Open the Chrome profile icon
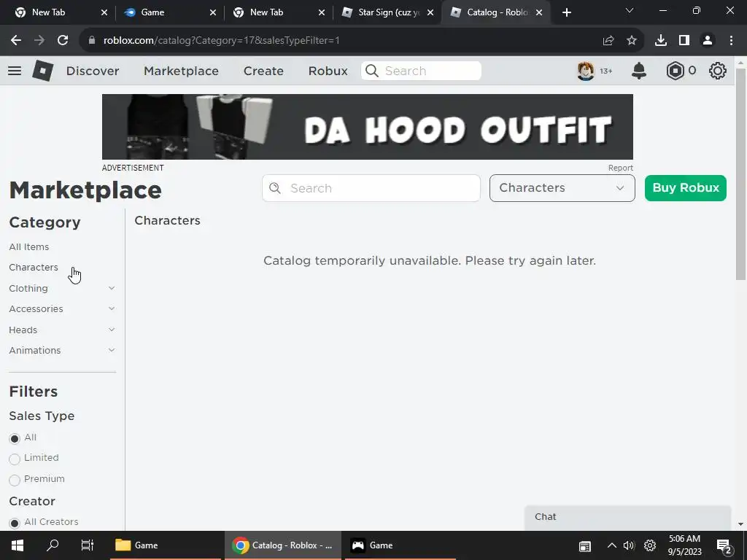Viewport: 747px width, 560px height. pyautogui.click(x=708, y=41)
